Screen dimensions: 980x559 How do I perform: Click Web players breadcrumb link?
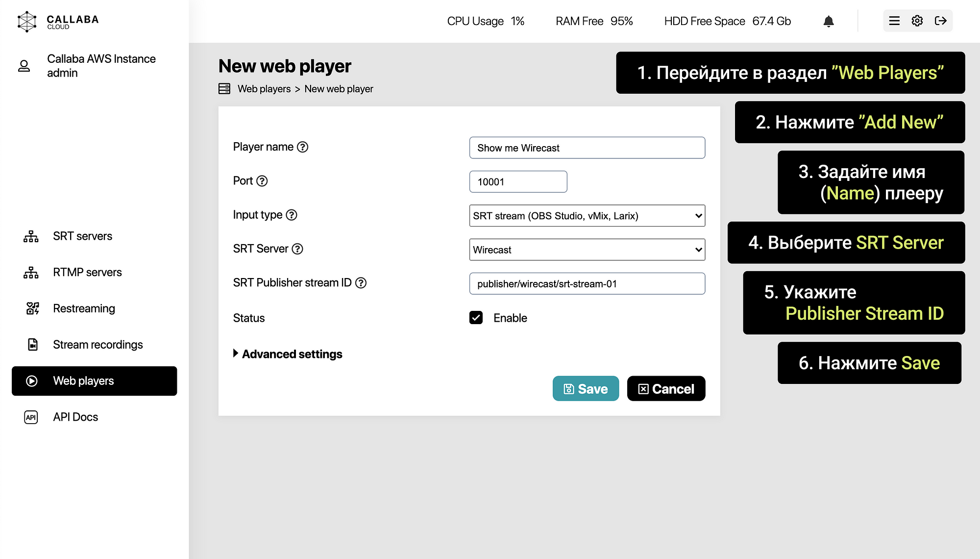(264, 89)
